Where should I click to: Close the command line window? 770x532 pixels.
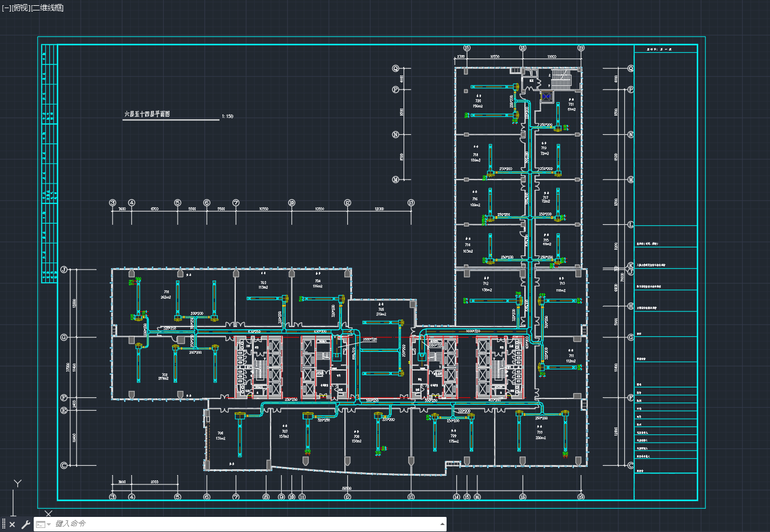tap(12, 524)
